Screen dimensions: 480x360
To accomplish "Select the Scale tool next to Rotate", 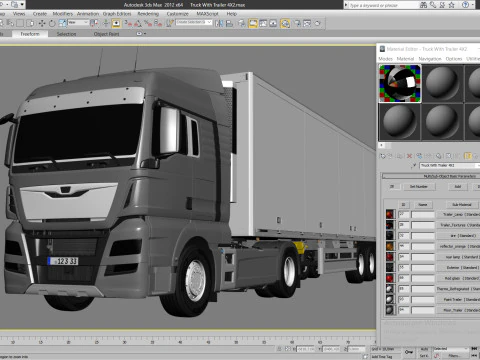I will tap(62, 23).
